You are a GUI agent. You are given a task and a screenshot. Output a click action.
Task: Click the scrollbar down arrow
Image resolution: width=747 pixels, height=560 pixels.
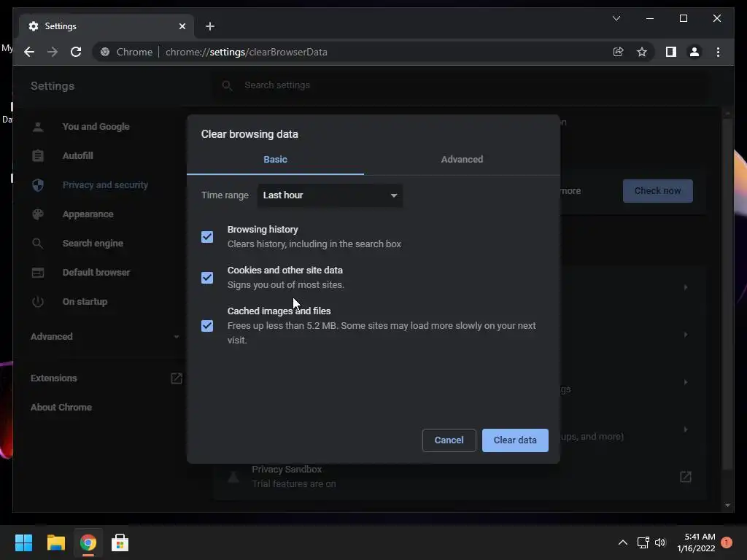[x=727, y=505]
